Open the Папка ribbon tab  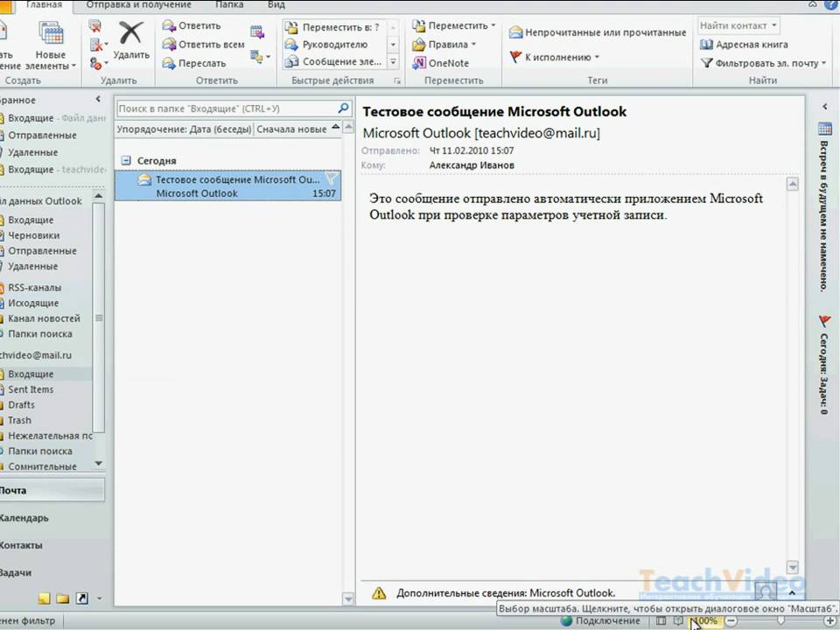click(231, 5)
